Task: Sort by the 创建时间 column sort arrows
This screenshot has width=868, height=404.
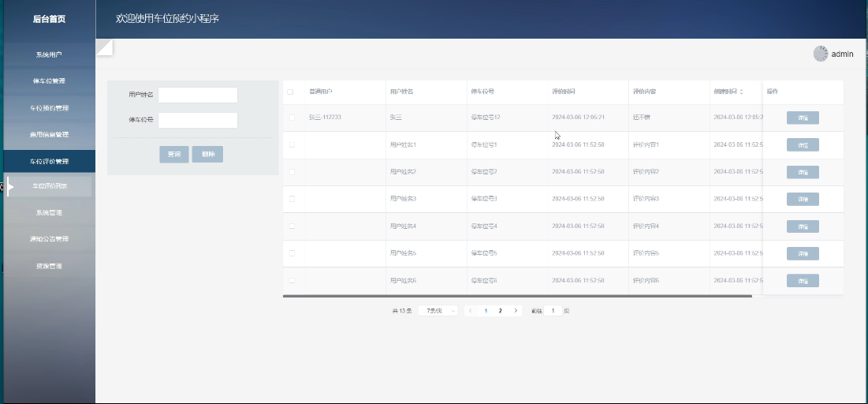Action: [741, 92]
